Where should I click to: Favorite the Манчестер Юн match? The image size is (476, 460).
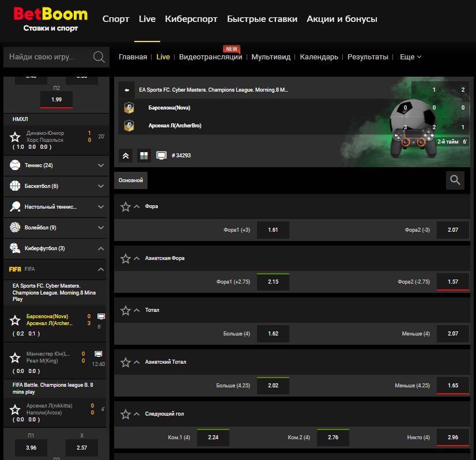point(15,357)
